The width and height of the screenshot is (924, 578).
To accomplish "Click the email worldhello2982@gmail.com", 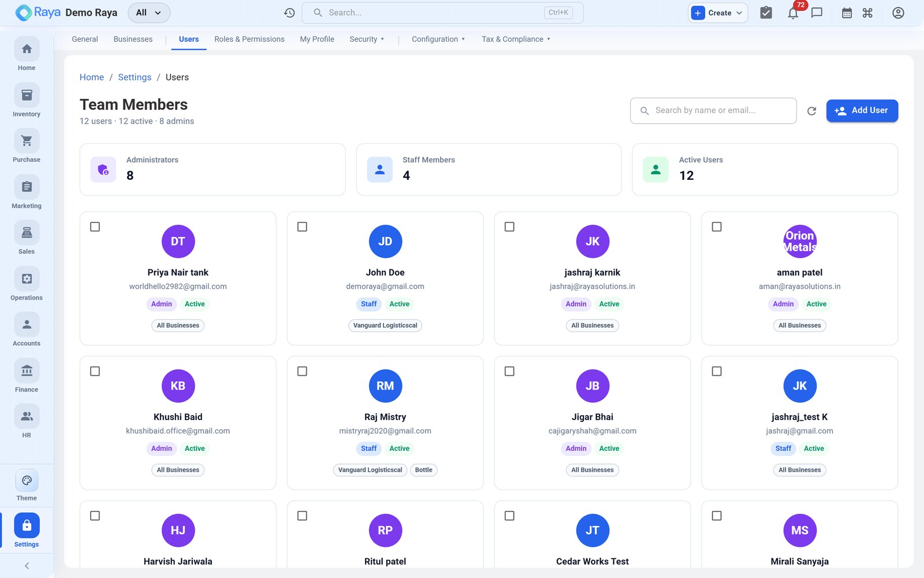I will coord(178,287).
